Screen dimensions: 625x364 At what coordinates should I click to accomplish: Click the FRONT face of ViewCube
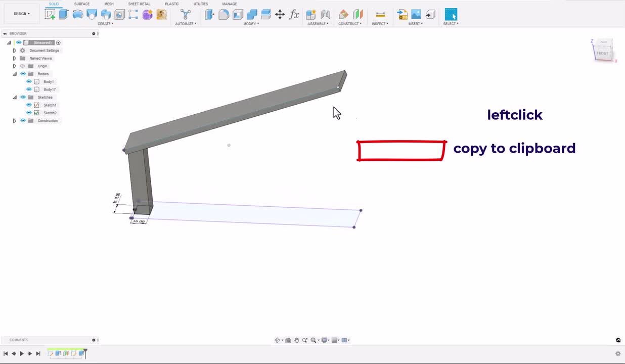click(602, 53)
